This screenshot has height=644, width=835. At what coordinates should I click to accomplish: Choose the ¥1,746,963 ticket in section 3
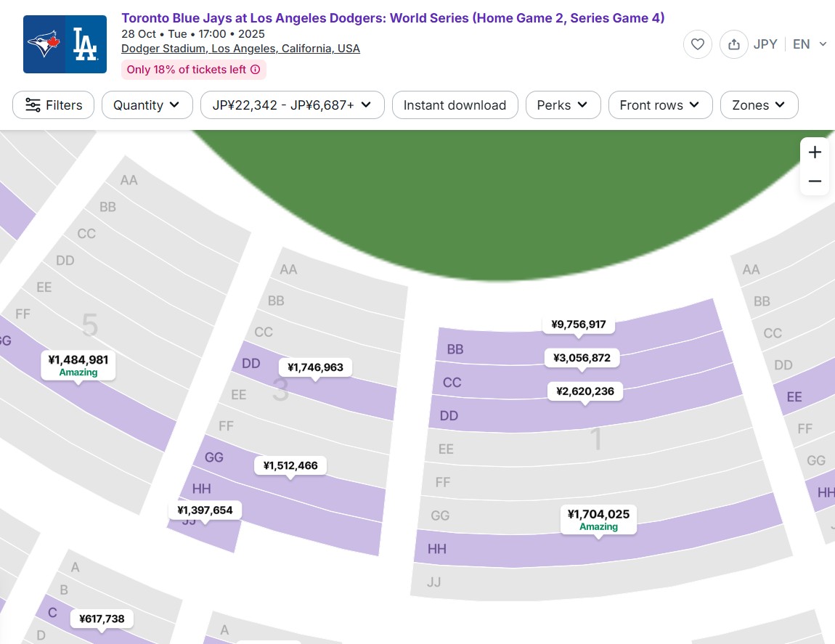click(x=315, y=367)
